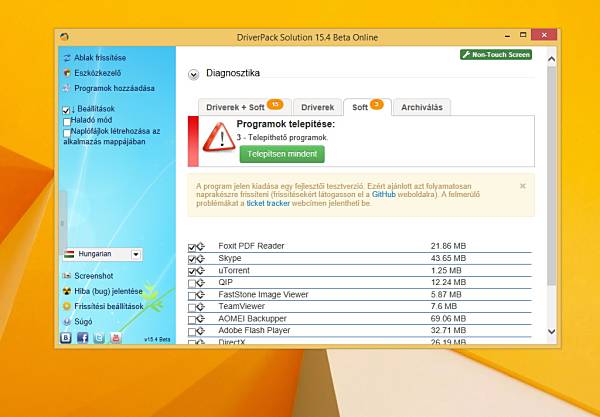Screen dimensions: 600x417
Task: Click the Programok hozzáadása icon
Action: click(x=67, y=88)
